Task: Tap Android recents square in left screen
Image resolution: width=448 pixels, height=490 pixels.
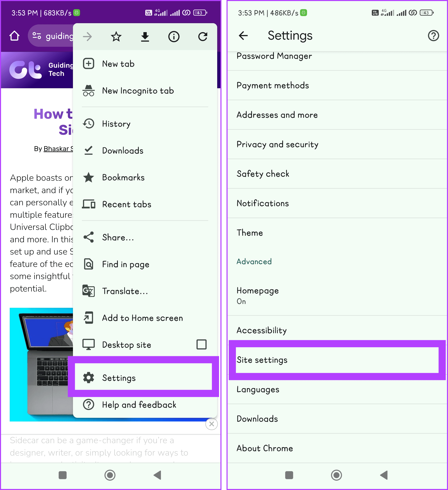Action: [x=63, y=475]
